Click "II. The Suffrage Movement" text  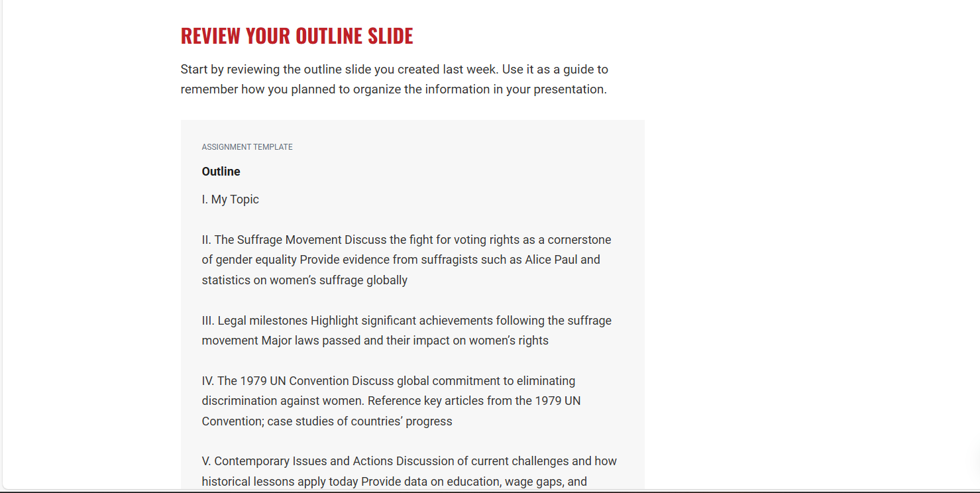tap(272, 240)
